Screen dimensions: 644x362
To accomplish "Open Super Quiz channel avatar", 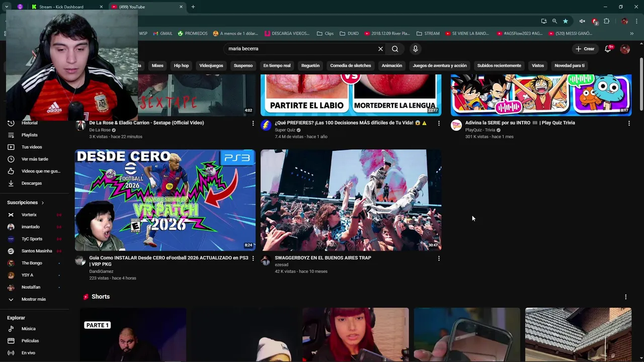I will pos(266,125).
